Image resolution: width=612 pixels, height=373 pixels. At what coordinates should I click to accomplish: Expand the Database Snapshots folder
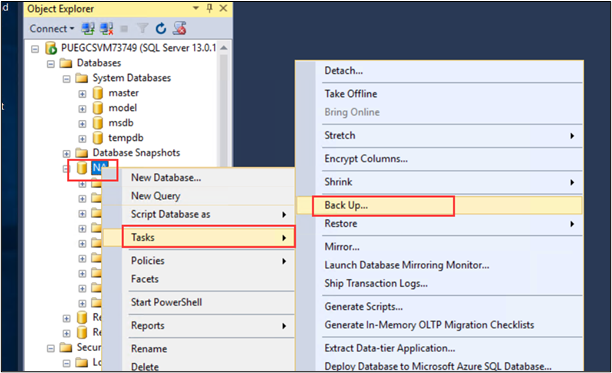pyautogui.click(x=66, y=154)
